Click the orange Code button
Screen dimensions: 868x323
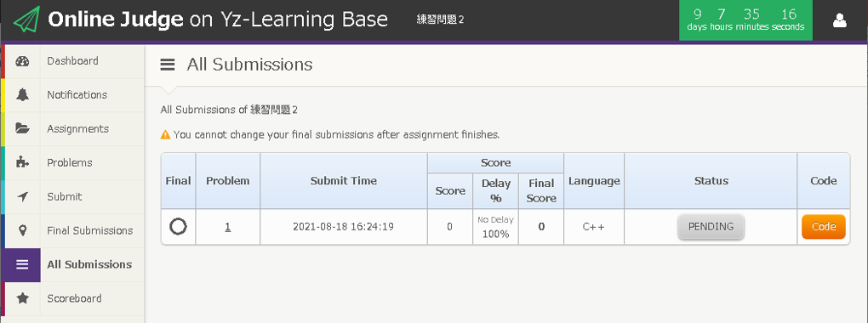(823, 227)
